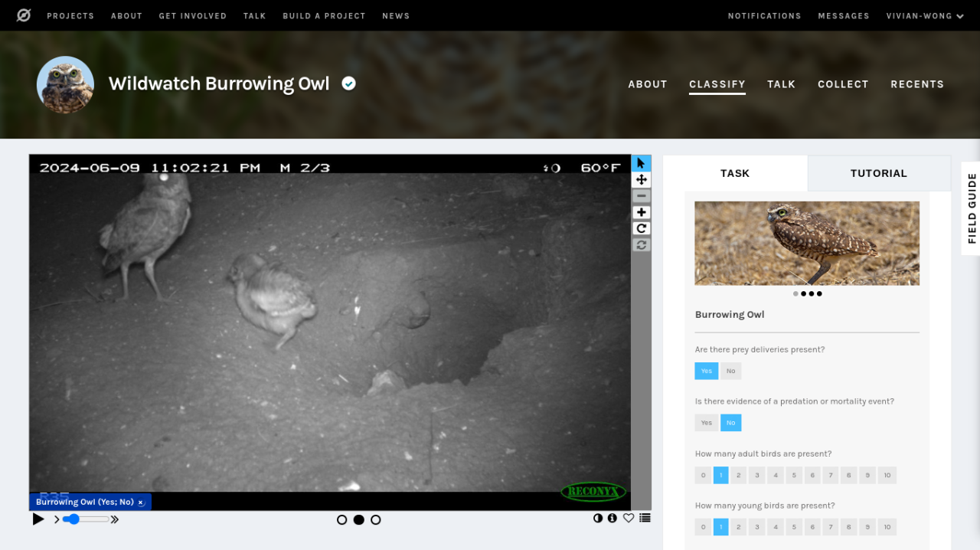This screenshot has height=550, width=980.
Task: Open the Wildwatch Burrowing Owl avatar
Action: (66, 85)
